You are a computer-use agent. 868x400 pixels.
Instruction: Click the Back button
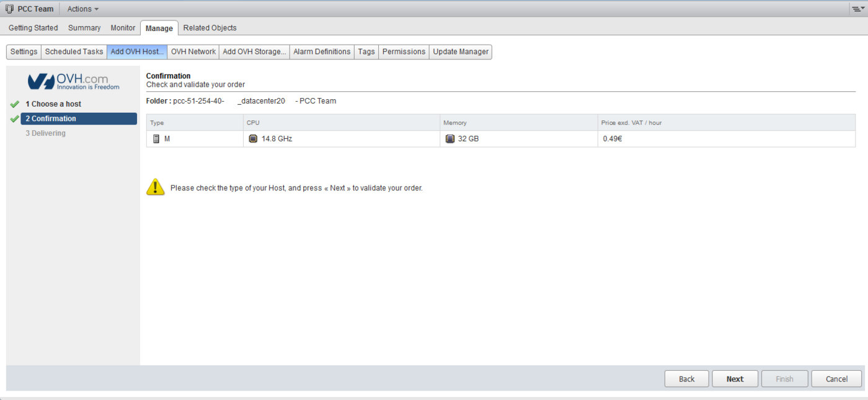tap(686, 379)
